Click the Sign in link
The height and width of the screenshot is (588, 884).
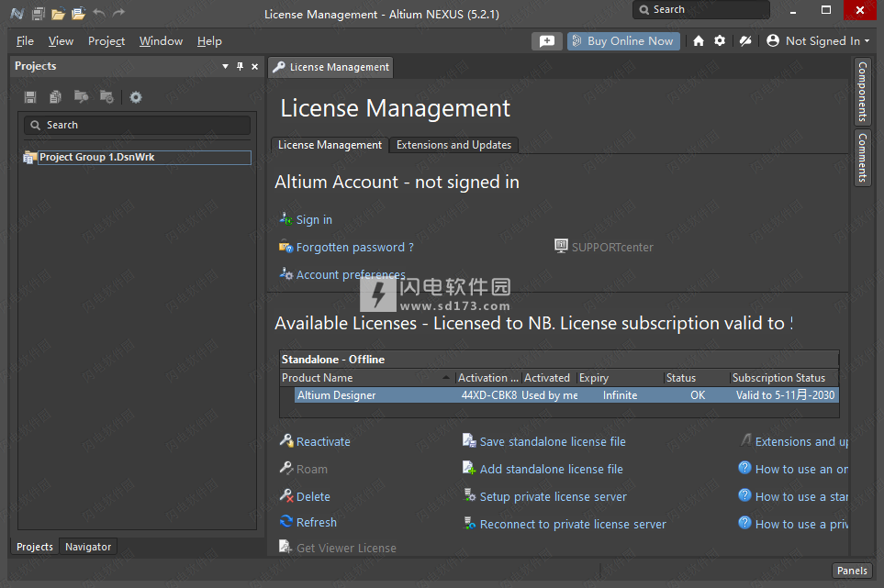tap(314, 219)
